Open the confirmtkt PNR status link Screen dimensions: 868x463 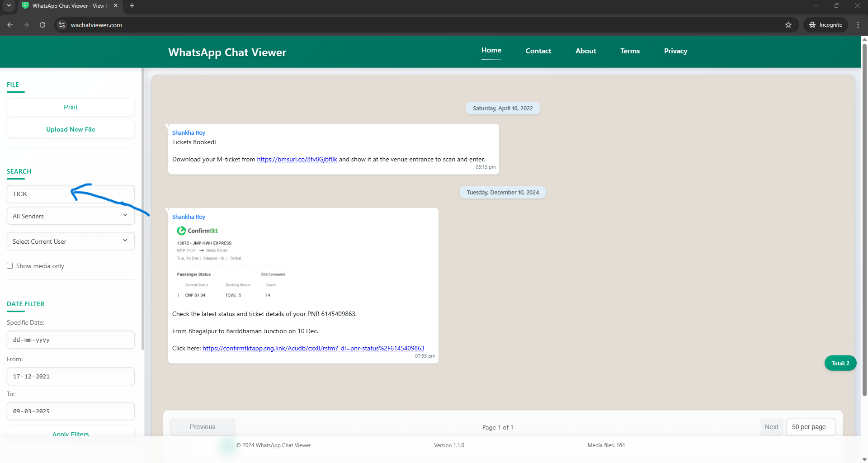[x=313, y=348]
